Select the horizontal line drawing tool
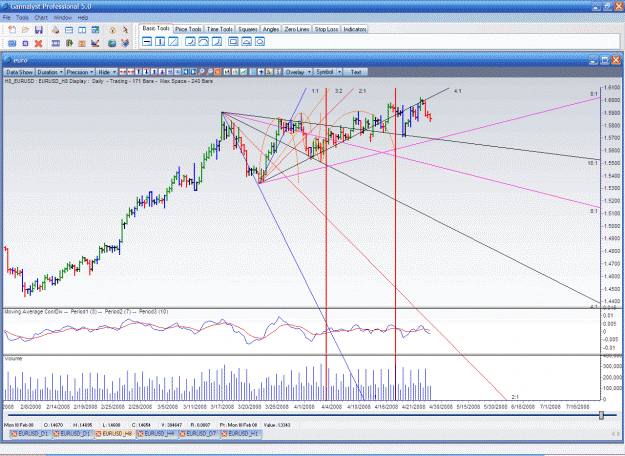 [x=147, y=41]
